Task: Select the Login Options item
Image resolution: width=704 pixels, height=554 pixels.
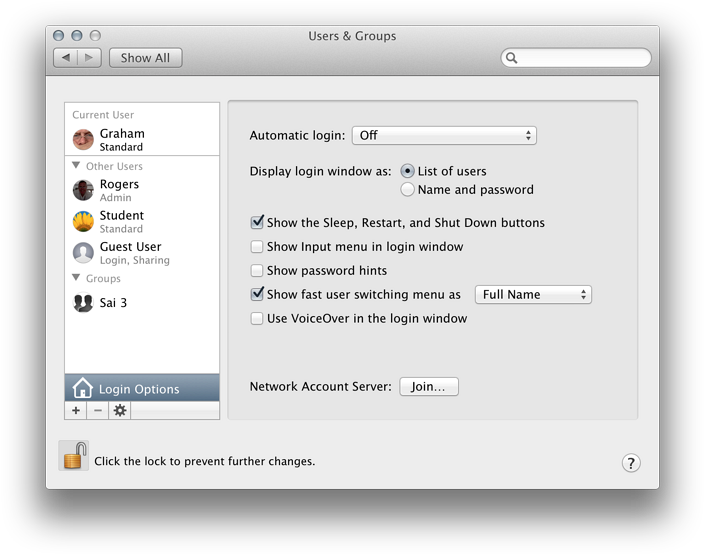Action: (142, 388)
